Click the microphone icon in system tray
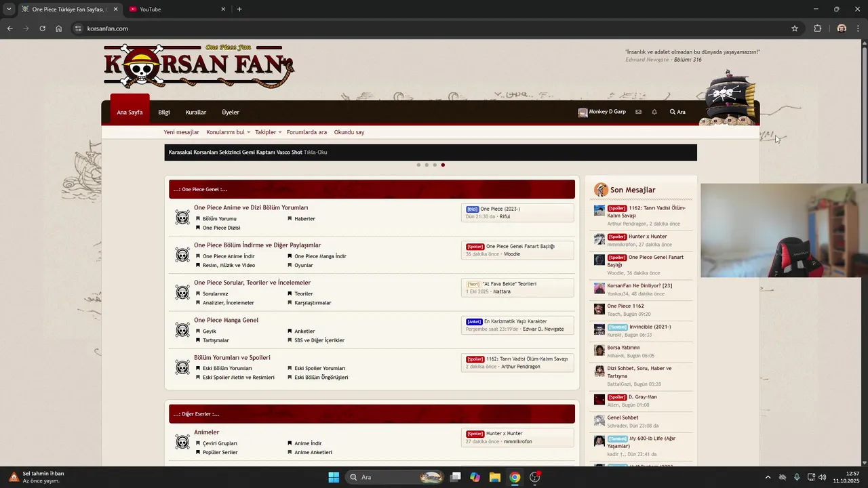Viewport: 868px width, 488px height. tap(797, 477)
